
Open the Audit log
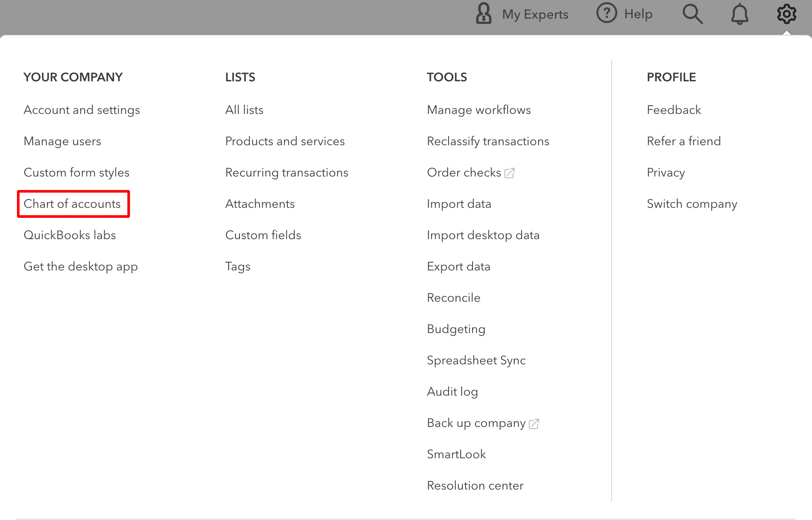[x=453, y=392]
